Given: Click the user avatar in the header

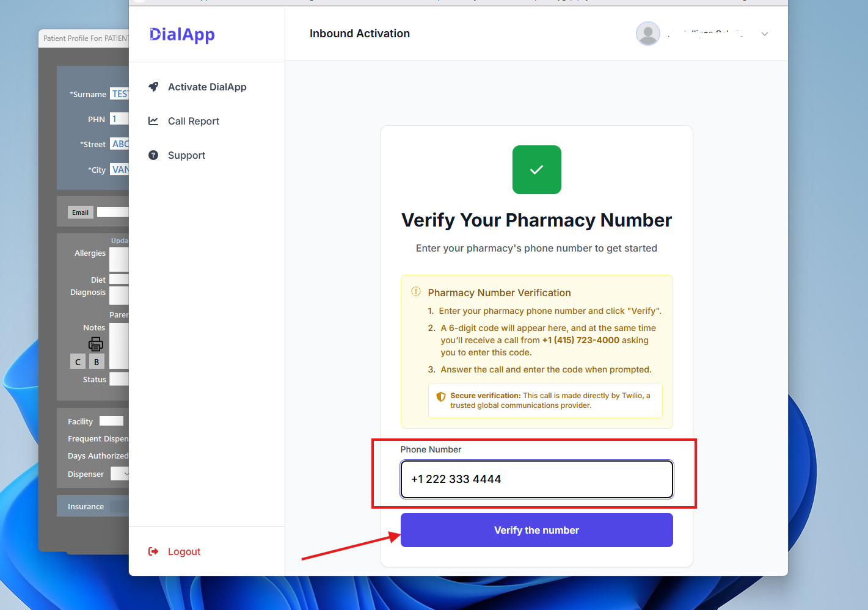Looking at the screenshot, I should pyautogui.click(x=647, y=34).
